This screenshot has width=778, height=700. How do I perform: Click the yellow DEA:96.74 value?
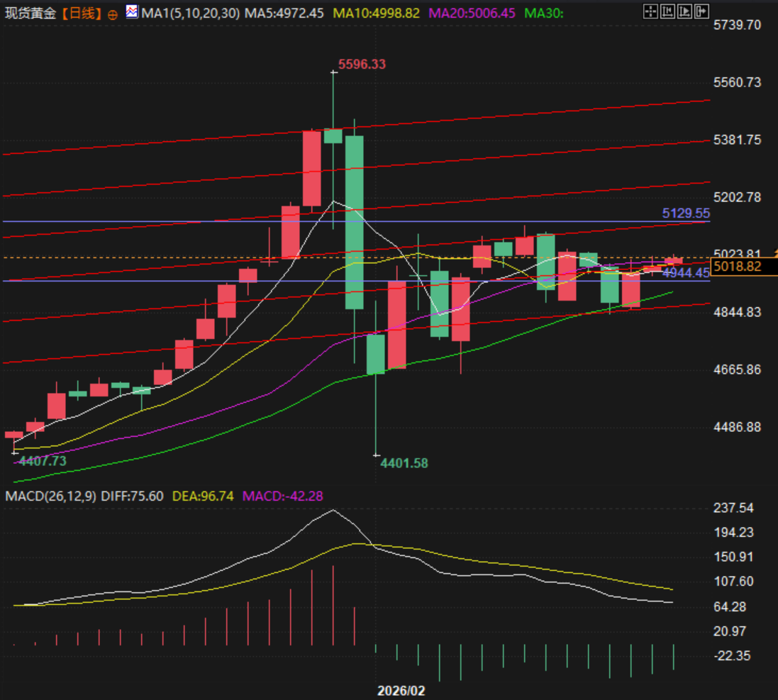202,496
